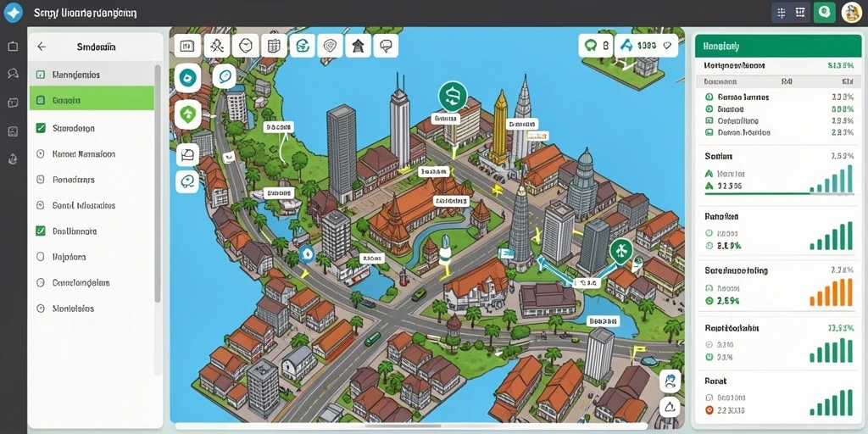Click the left side panel's vertical scrollbar

[x=157, y=183]
